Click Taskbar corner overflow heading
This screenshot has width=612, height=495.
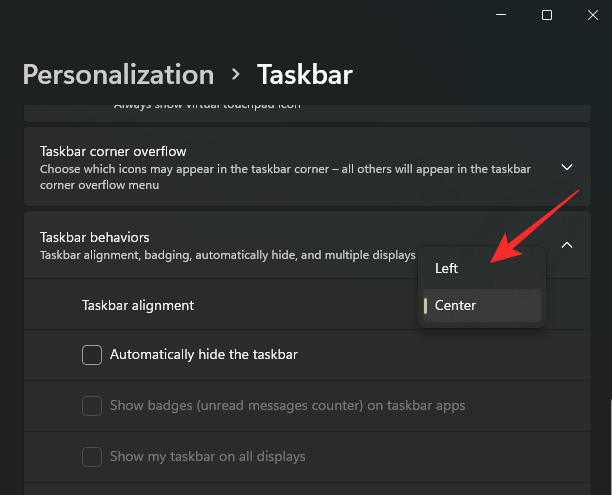[x=113, y=151]
